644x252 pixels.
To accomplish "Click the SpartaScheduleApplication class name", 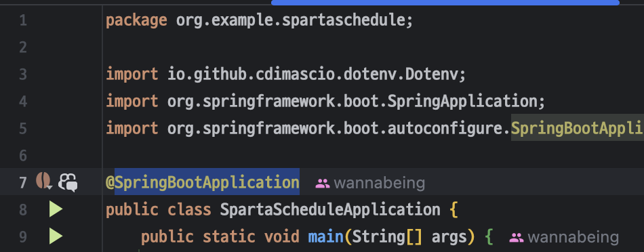I will tap(330, 209).
